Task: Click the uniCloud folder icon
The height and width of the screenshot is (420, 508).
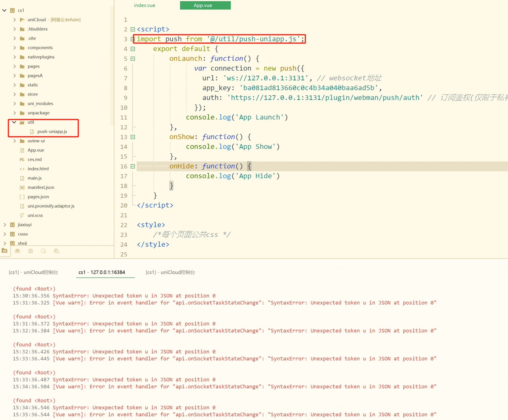Action: (22, 20)
